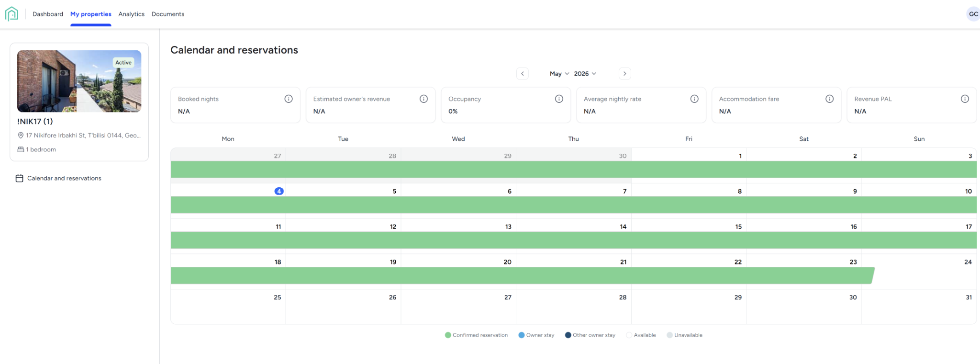Click the reservation bar in May 18 week

click(x=523, y=276)
